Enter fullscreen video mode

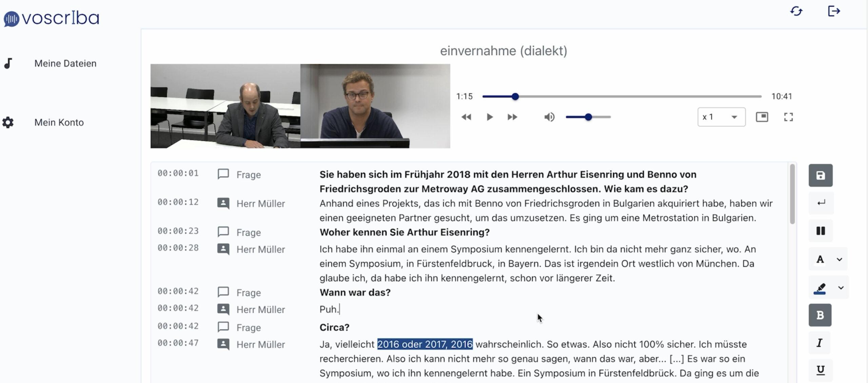click(788, 117)
